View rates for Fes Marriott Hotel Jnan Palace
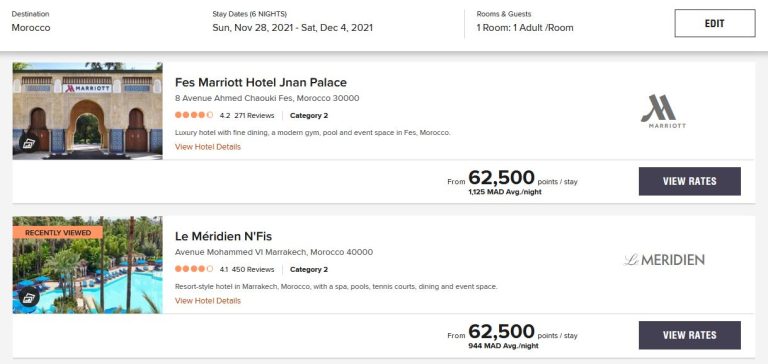Image resolution: width=768 pixels, height=364 pixels. 690,181
